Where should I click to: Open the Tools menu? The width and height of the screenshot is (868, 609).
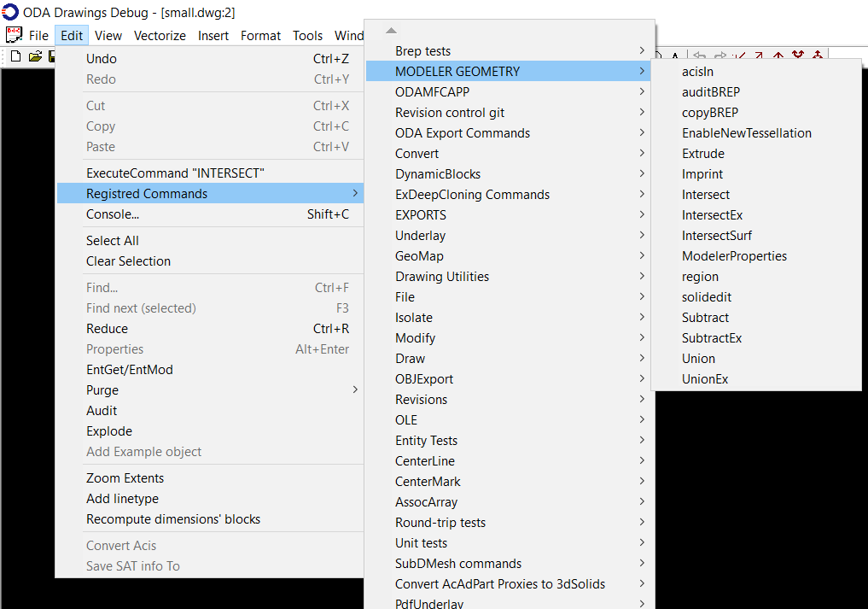coord(307,36)
